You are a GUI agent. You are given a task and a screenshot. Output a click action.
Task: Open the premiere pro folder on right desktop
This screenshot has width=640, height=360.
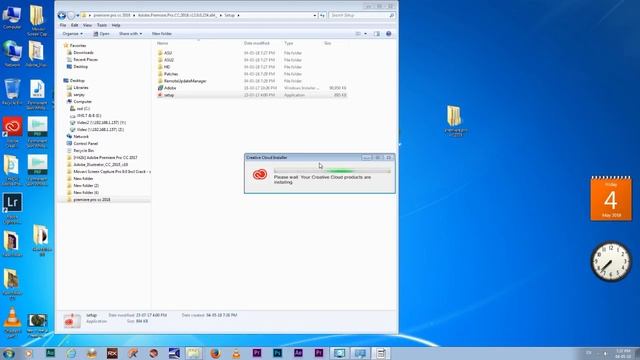(456, 120)
